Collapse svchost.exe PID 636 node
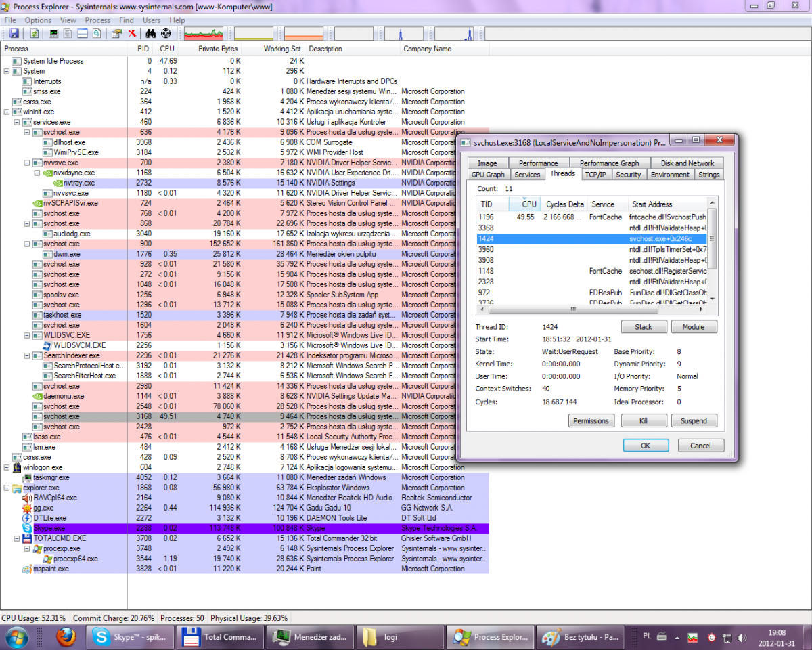Viewport: 812px width, 650px height. pyautogui.click(x=27, y=132)
